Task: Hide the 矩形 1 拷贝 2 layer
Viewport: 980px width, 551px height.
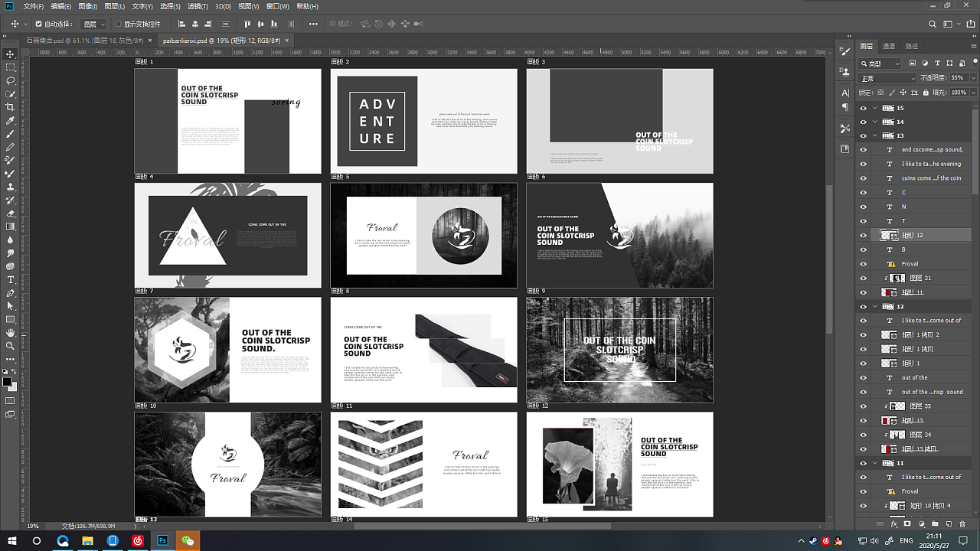Action: pyautogui.click(x=864, y=334)
